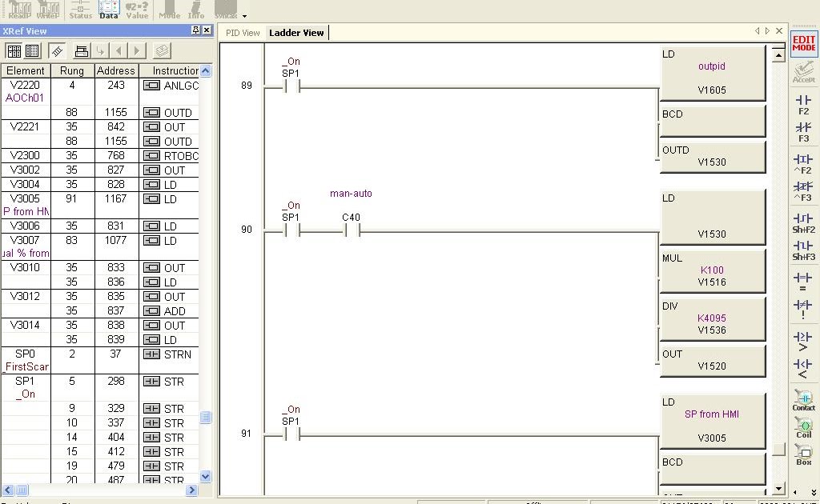The height and width of the screenshot is (504, 820).
Task: Click XRef horizontal scroll right arrow
Action: pyautogui.click(x=191, y=490)
